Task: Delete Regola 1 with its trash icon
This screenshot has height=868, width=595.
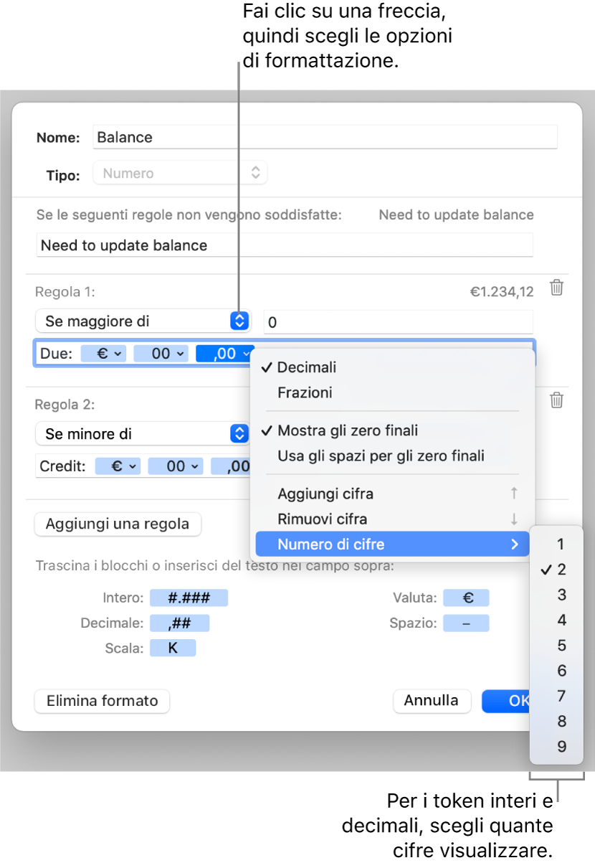Action: click(556, 288)
